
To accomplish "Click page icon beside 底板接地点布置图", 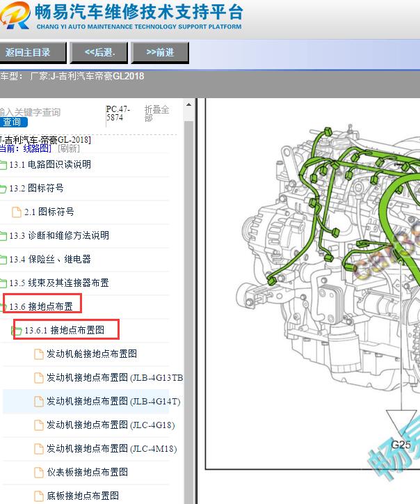I will 39,496.
